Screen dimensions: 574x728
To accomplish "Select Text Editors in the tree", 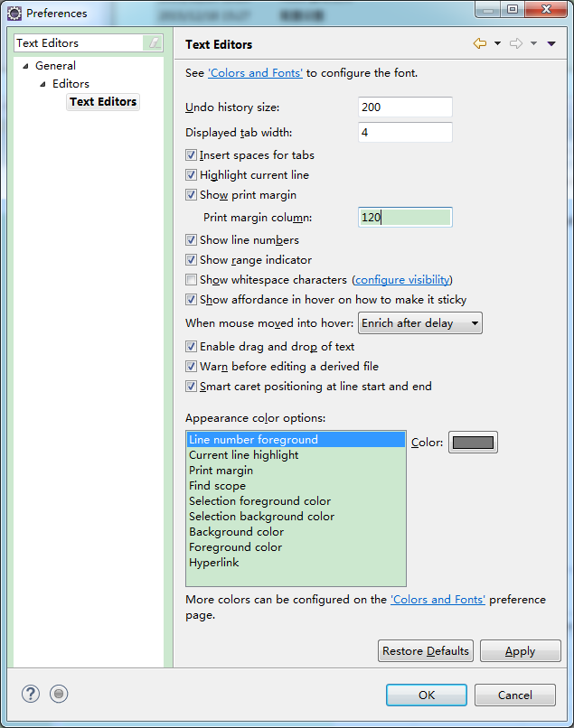I will [103, 102].
